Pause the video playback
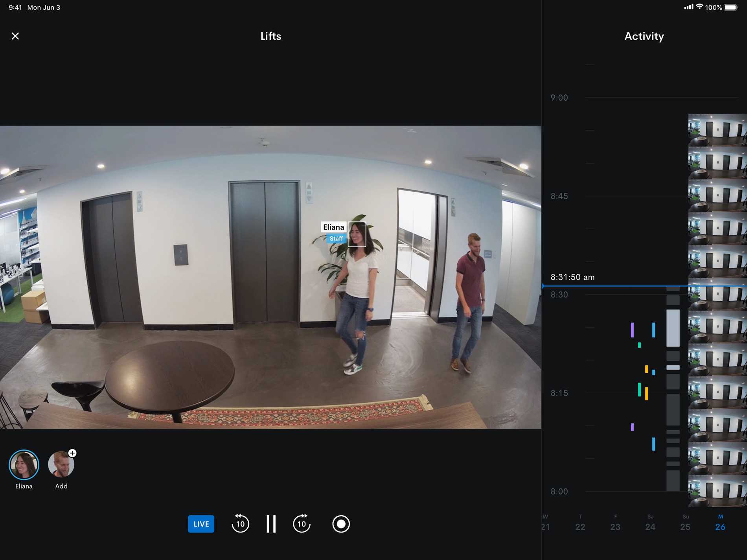The height and width of the screenshot is (560, 747). coord(271,524)
